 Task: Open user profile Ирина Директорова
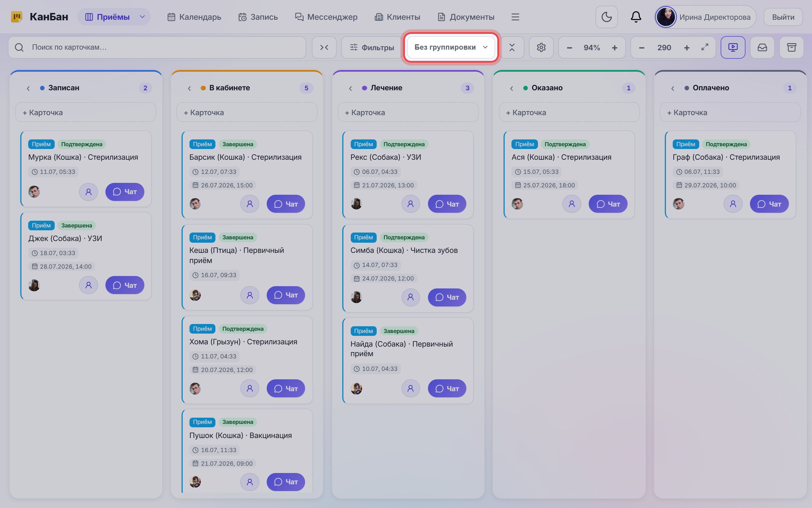point(705,17)
